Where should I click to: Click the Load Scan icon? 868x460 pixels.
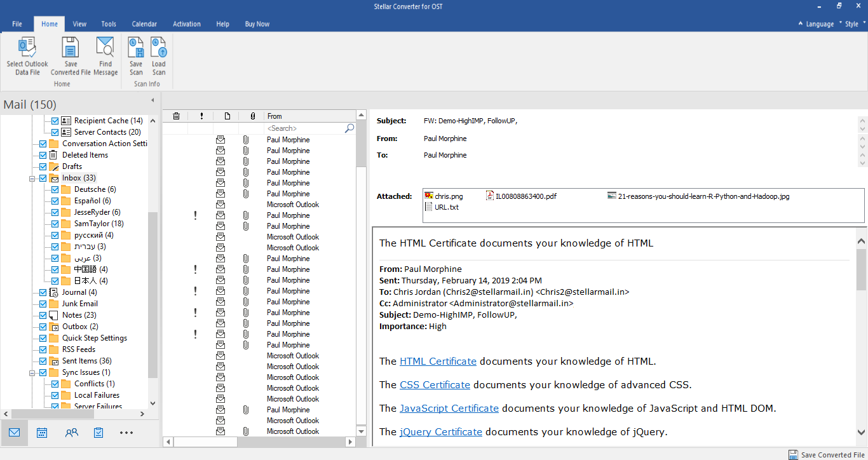tap(159, 48)
